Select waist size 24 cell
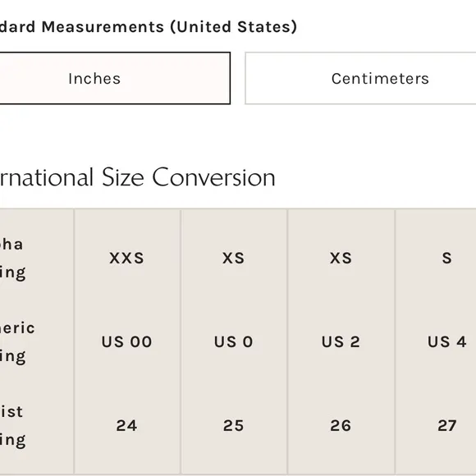This screenshot has width=476, height=476. tap(127, 426)
